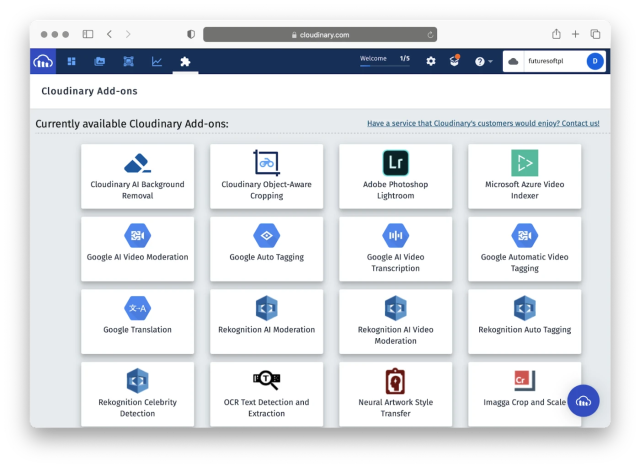Reload the page with refresh icon
Viewport: 640px width, 467px height.
tap(430, 35)
